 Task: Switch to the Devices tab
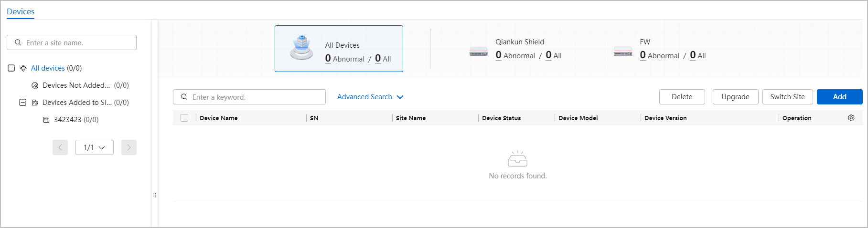(21, 11)
